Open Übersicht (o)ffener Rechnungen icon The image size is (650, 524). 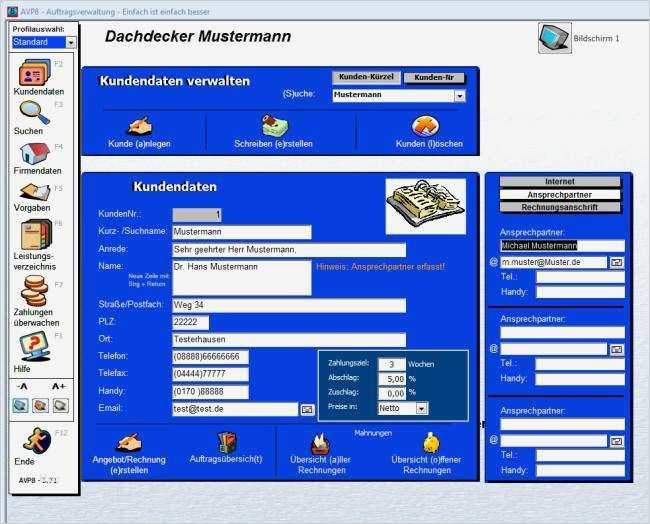[431, 443]
